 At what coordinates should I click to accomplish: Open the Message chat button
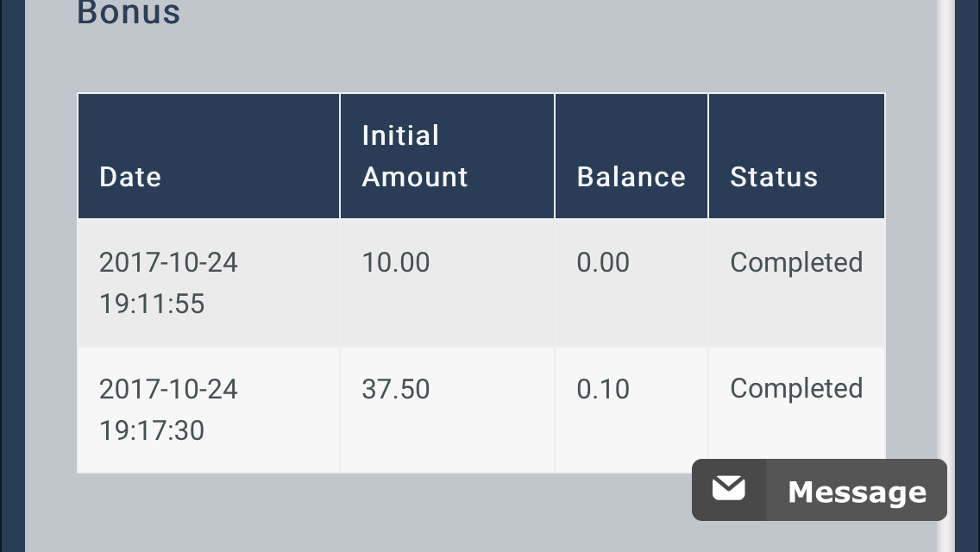click(820, 490)
